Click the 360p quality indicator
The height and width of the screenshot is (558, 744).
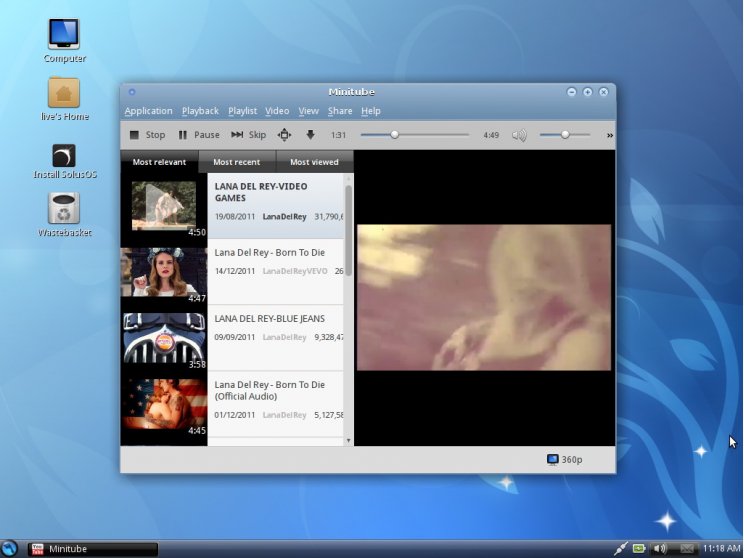(x=565, y=459)
